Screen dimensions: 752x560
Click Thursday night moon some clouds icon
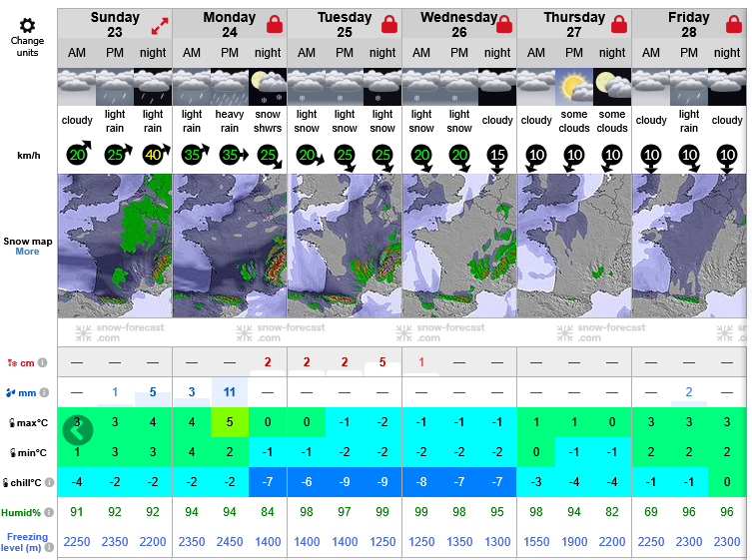pos(612,87)
